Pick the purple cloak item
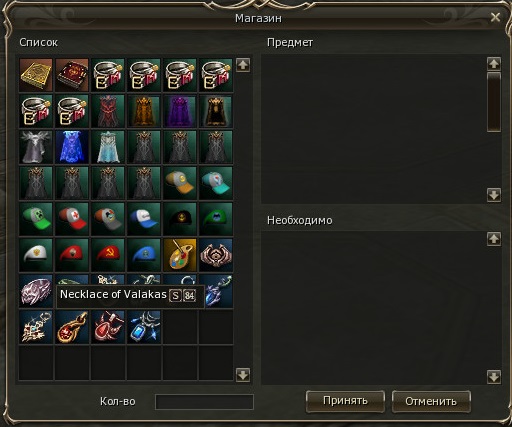Image resolution: width=512 pixels, height=427 pixels. tap(180, 111)
